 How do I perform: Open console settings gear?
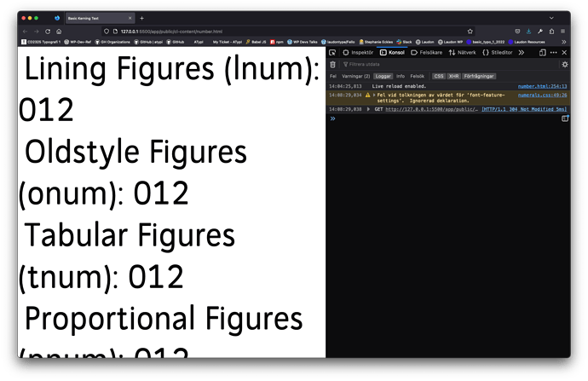[564, 65]
